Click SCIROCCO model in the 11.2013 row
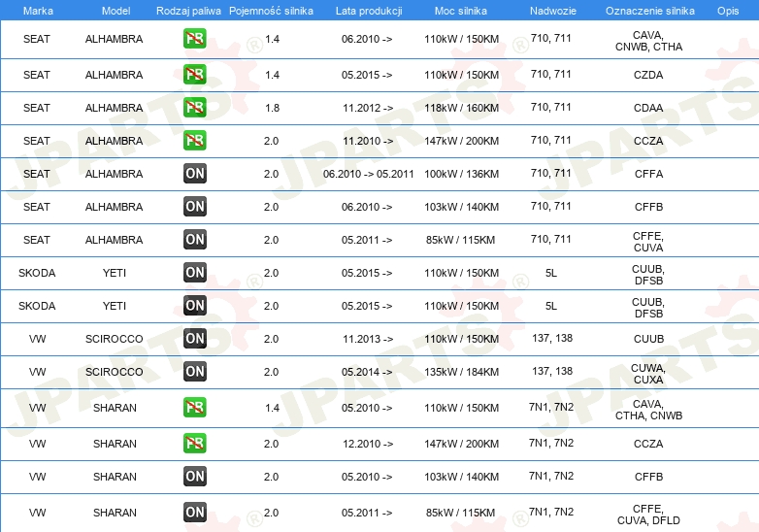This screenshot has width=759, height=532. pos(115,339)
